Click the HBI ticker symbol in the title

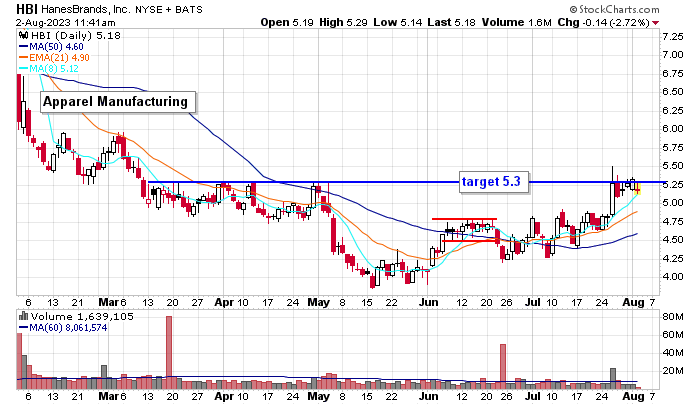27,9
